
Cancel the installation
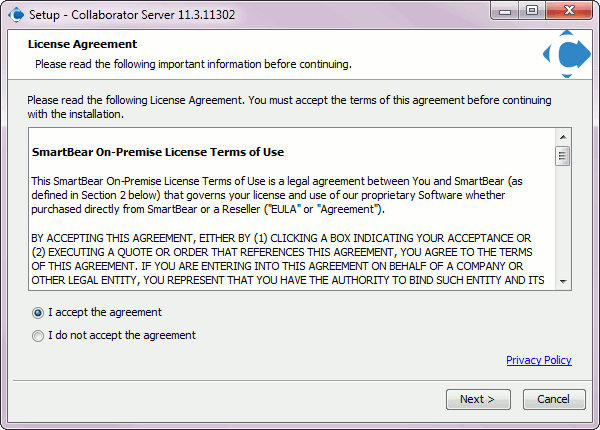pos(554,399)
